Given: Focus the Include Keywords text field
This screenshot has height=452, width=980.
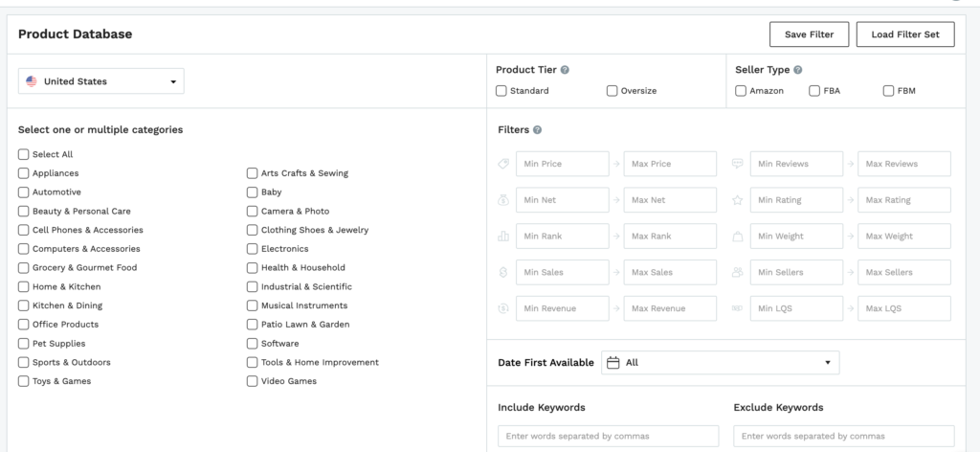Looking at the screenshot, I should (x=608, y=437).
